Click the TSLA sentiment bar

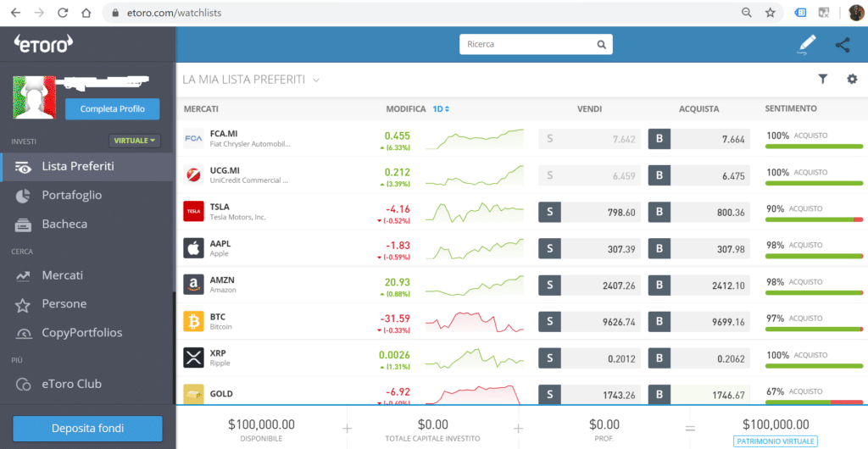815,219
